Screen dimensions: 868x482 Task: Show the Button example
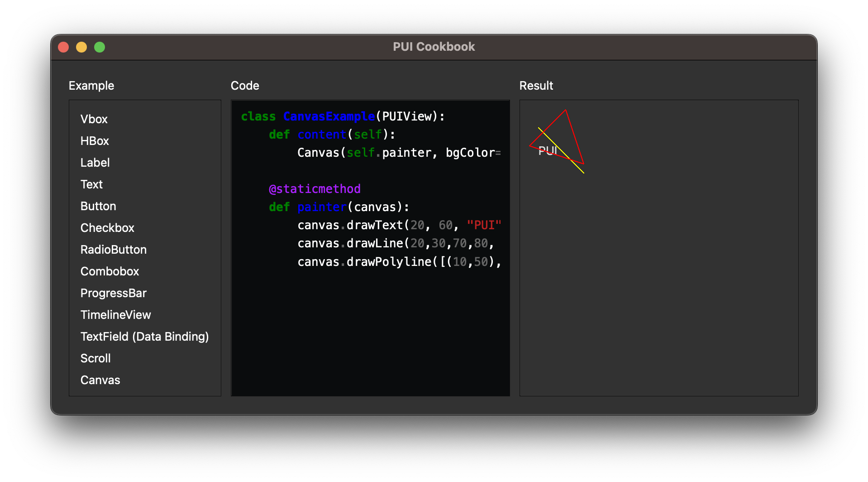(98, 206)
